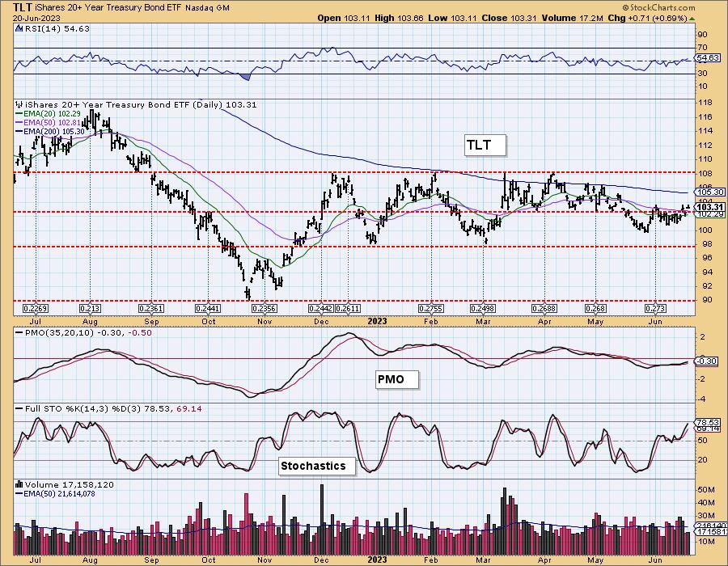Viewport: 728px width, 566px height.
Task: Click the 0.273 label above Jun
Action: 655,309
